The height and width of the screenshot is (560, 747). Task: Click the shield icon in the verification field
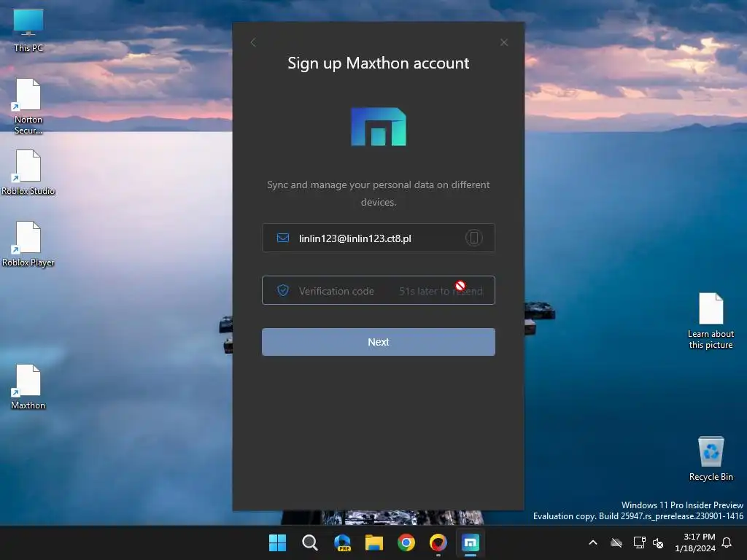click(283, 290)
